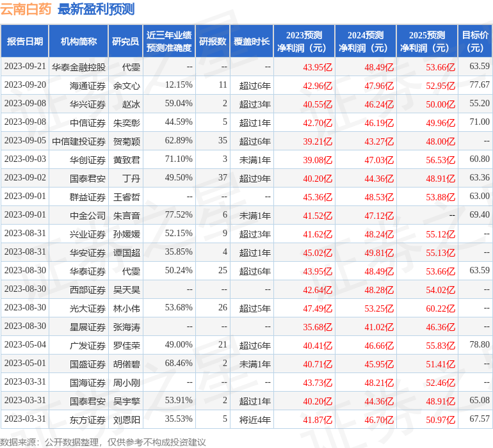Click target price 71.00

point(480,122)
